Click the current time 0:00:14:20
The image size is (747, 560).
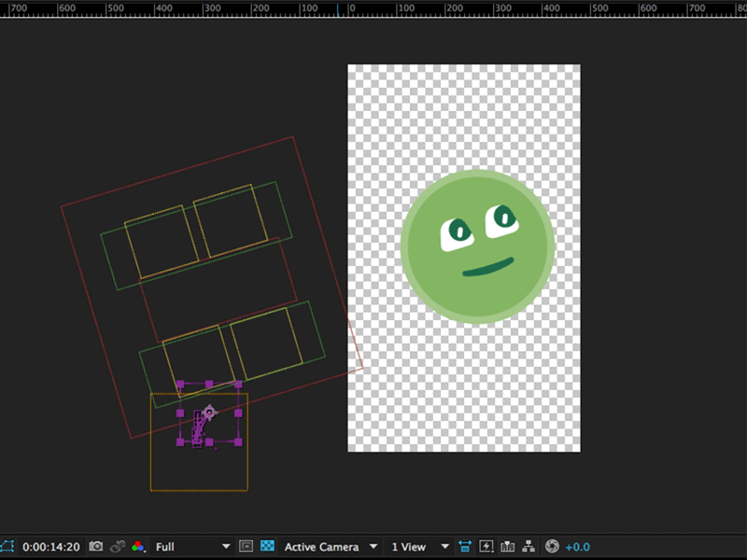click(x=50, y=546)
